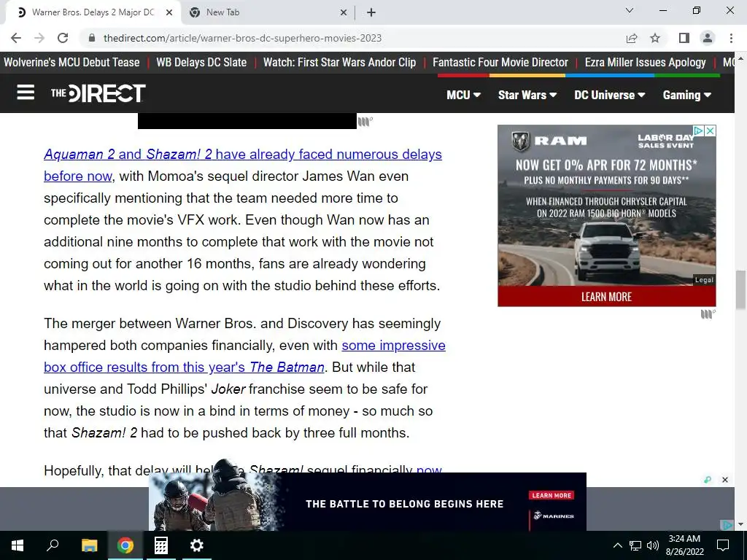Share this page from address bar
This screenshot has width=747, height=560.
(x=632, y=38)
